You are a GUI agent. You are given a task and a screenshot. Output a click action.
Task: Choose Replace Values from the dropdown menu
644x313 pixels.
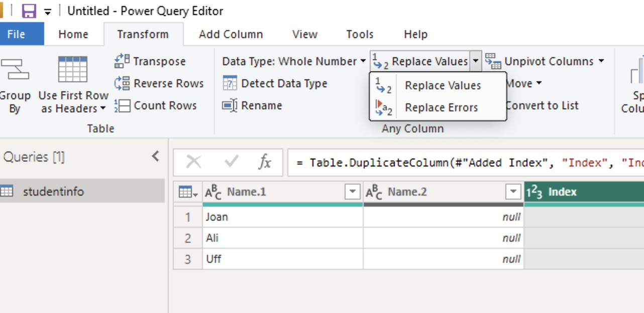point(438,85)
